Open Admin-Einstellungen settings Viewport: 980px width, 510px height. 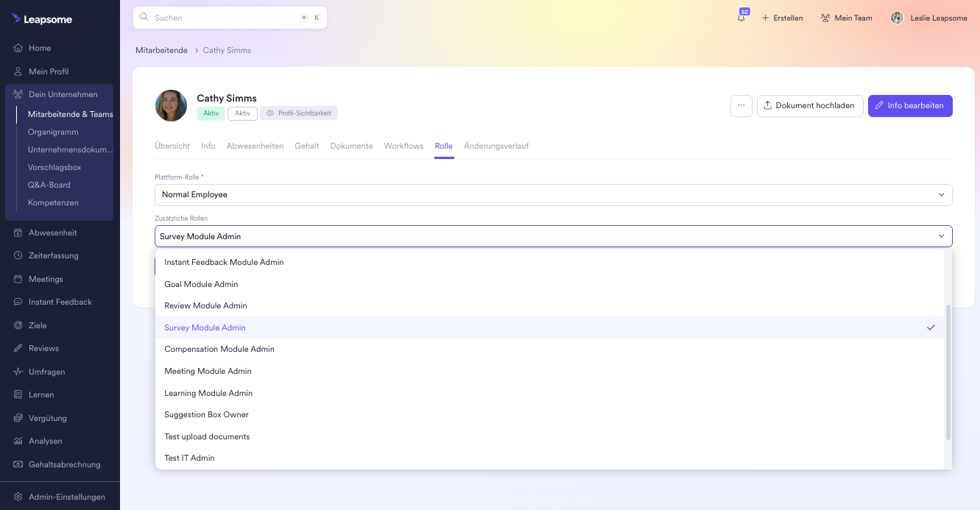coord(66,497)
